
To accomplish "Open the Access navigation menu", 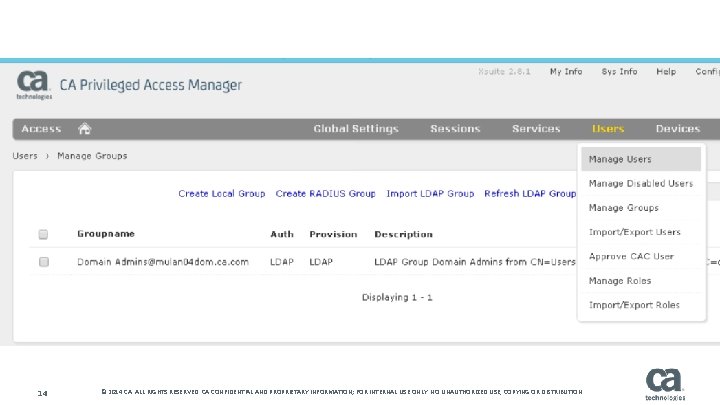I will click(41, 129).
